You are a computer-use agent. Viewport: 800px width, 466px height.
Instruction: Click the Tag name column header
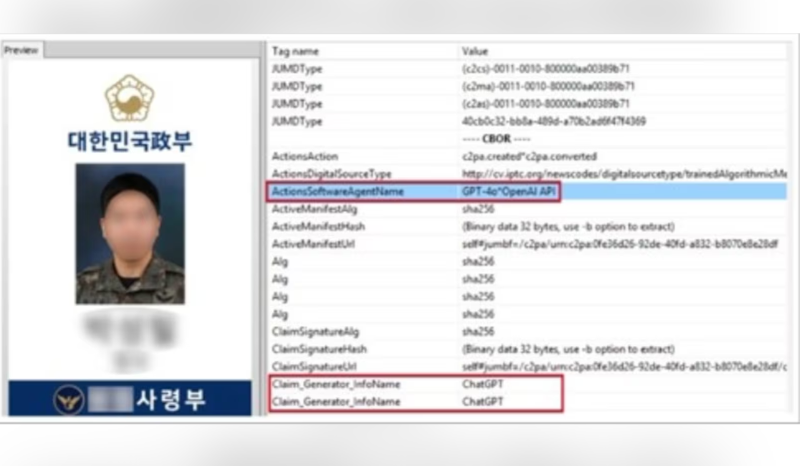[295, 51]
